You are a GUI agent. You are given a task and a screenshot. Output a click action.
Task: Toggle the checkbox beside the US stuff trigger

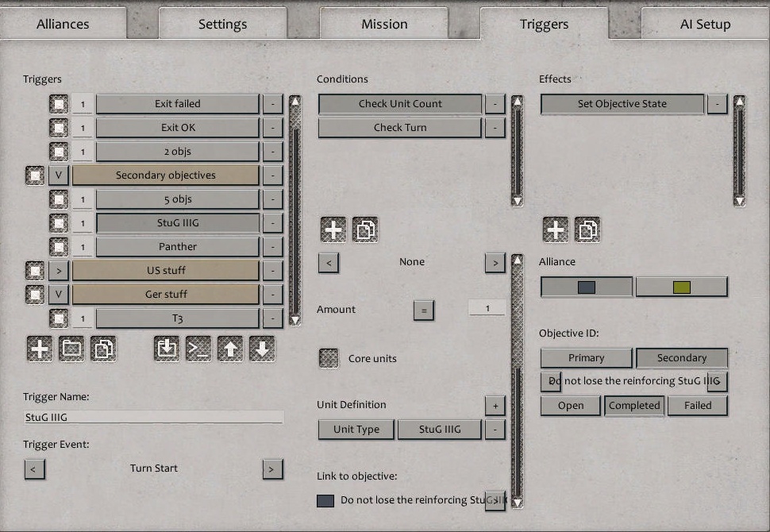click(x=34, y=270)
